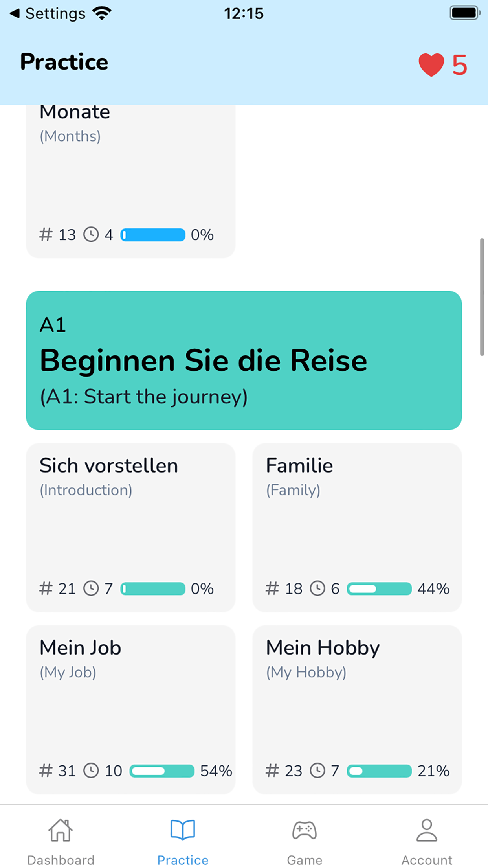Tap the A1 Beginnen Sie die Reise banner
Image resolution: width=488 pixels, height=868 pixels.
tap(244, 360)
